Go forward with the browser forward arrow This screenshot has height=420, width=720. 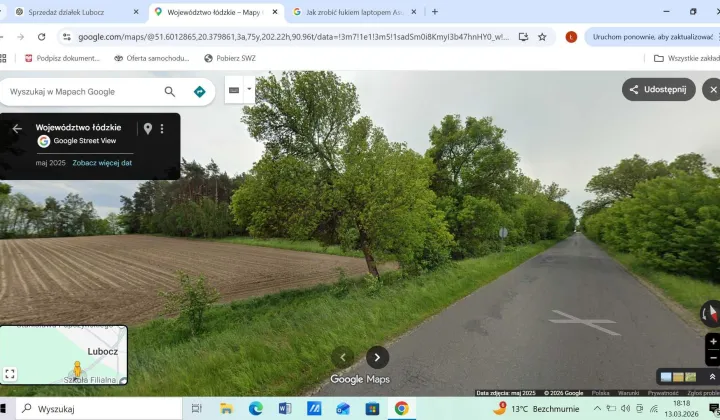tap(21, 37)
